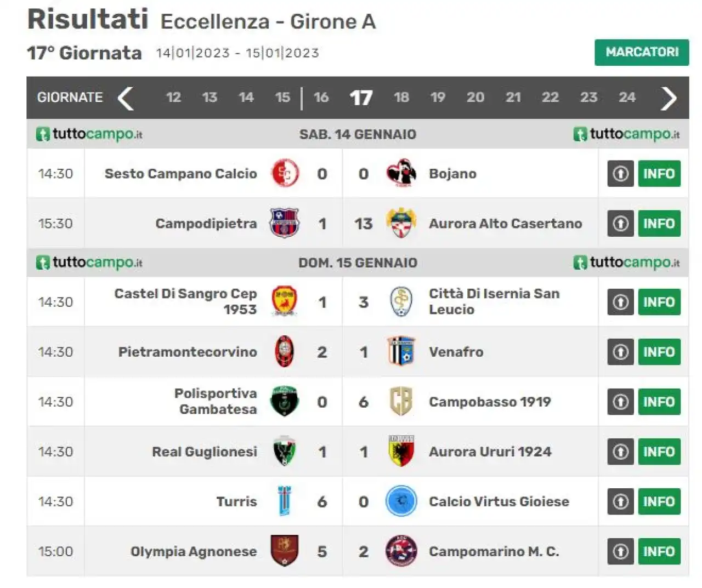Switch to giornata 24

click(627, 98)
